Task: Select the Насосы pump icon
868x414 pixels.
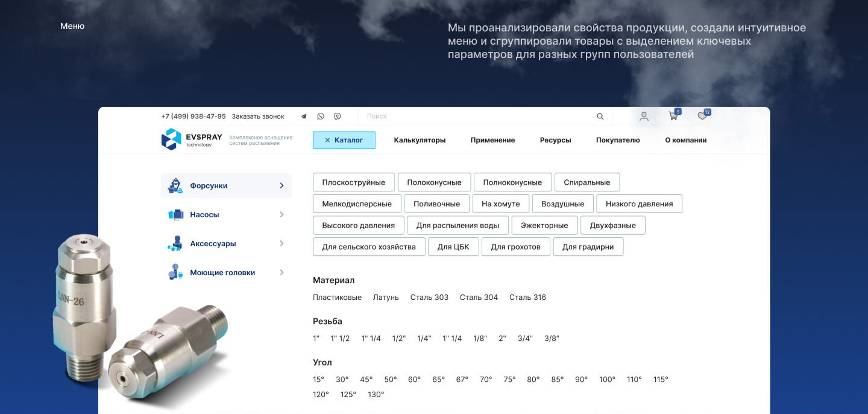Action: (x=175, y=214)
